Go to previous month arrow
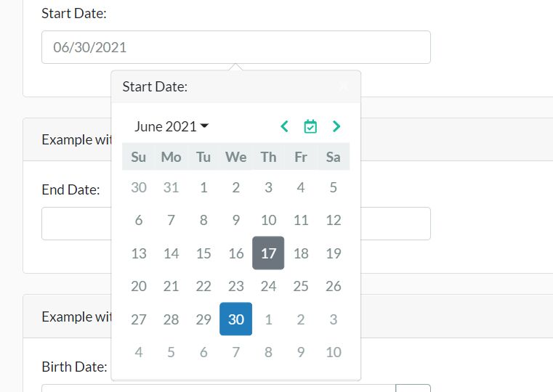Screen dimensions: 553x392 [x=285, y=126]
